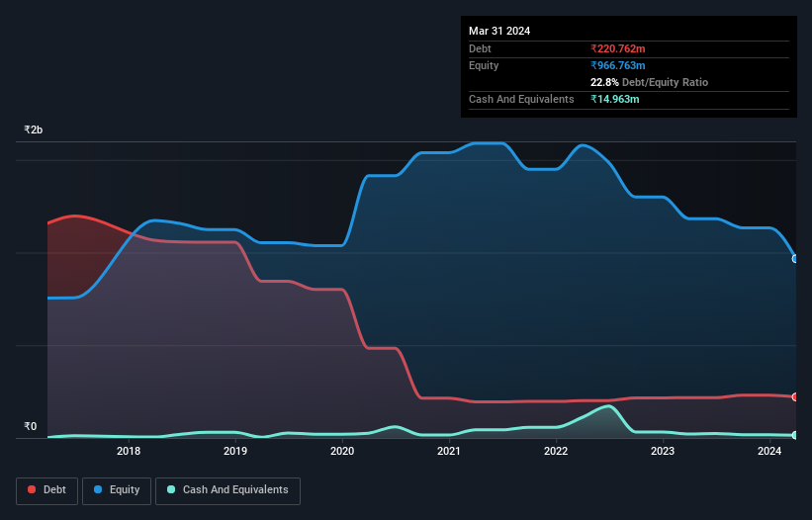Click Cash And Equivalents label in tooltip
812x520 pixels.
tap(521, 99)
